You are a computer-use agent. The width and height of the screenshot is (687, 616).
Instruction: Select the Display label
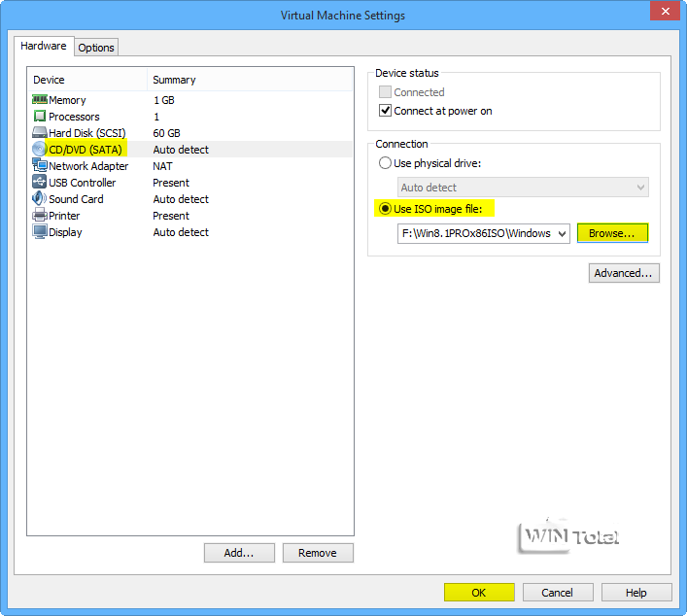65,232
